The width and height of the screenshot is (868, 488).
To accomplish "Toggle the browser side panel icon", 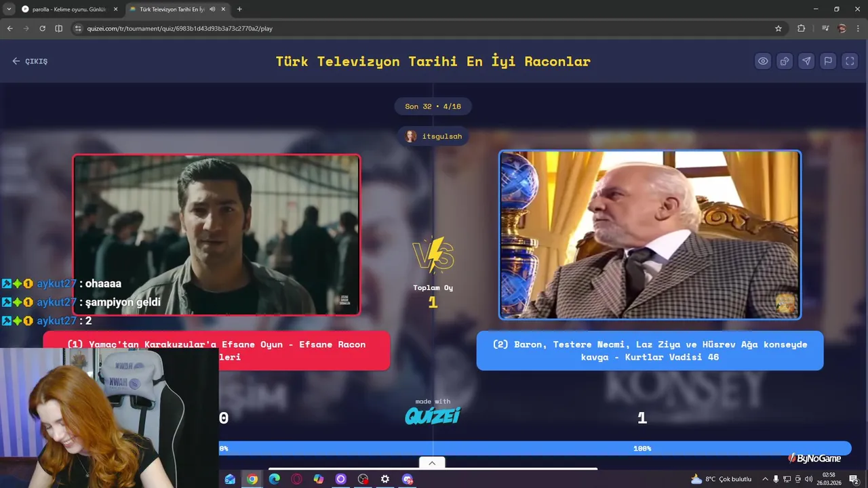I will (58, 28).
